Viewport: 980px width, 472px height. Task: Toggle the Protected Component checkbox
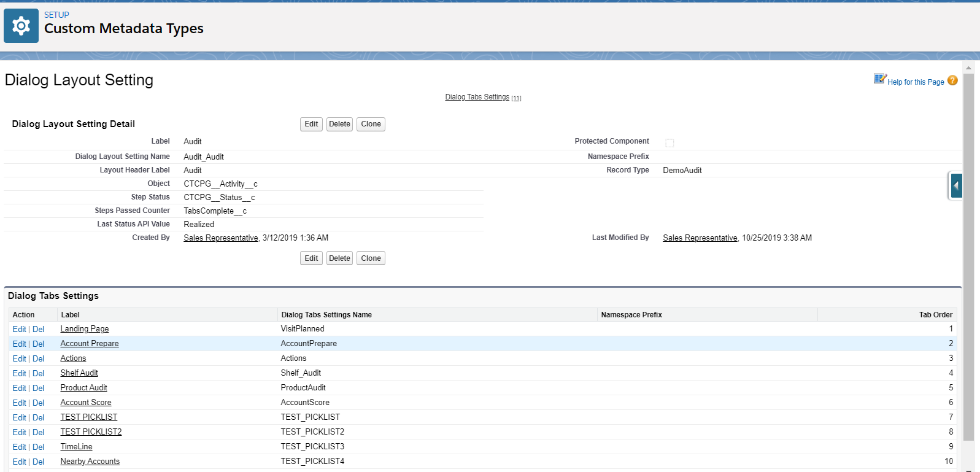pos(669,143)
